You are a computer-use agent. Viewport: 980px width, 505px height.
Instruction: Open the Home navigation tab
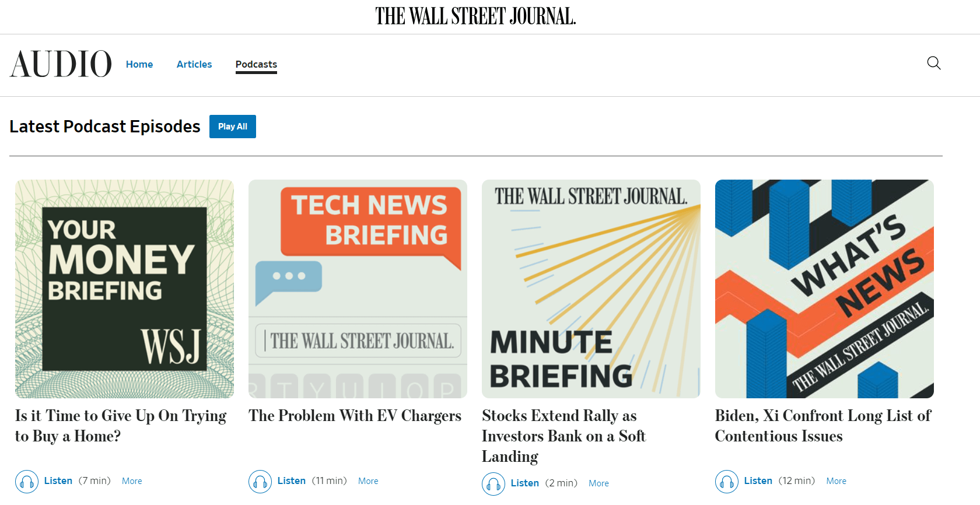pyautogui.click(x=139, y=64)
